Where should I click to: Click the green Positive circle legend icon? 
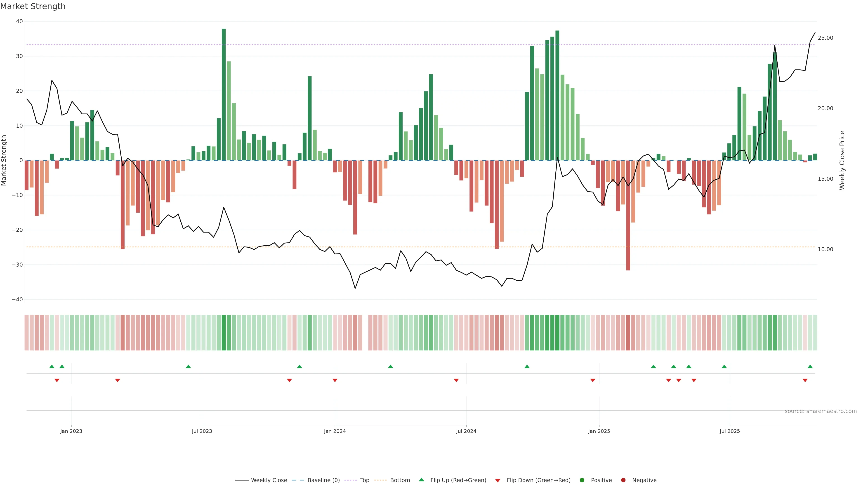coord(582,480)
